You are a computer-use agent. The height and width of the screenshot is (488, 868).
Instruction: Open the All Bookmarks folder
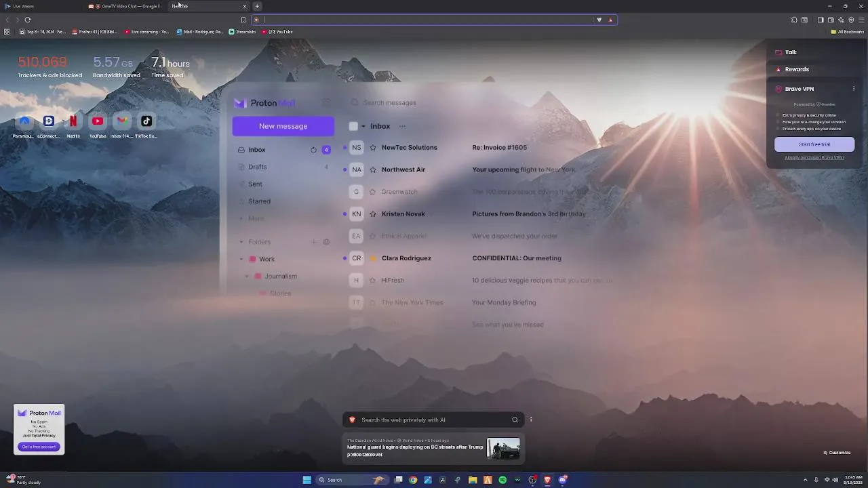pyautogui.click(x=848, y=32)
